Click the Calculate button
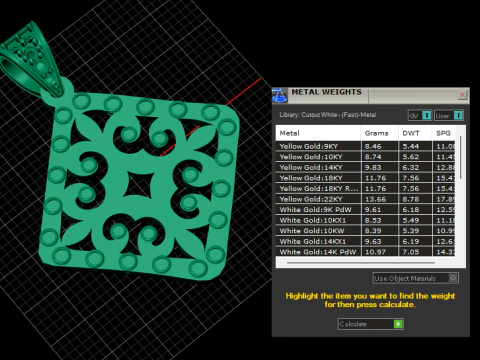Screen dimensions: 480x360 [370, 324]
